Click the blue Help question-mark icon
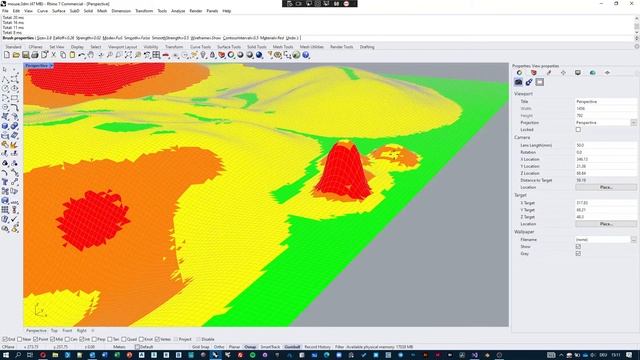 pyautogui.click(x=306, y=55)
